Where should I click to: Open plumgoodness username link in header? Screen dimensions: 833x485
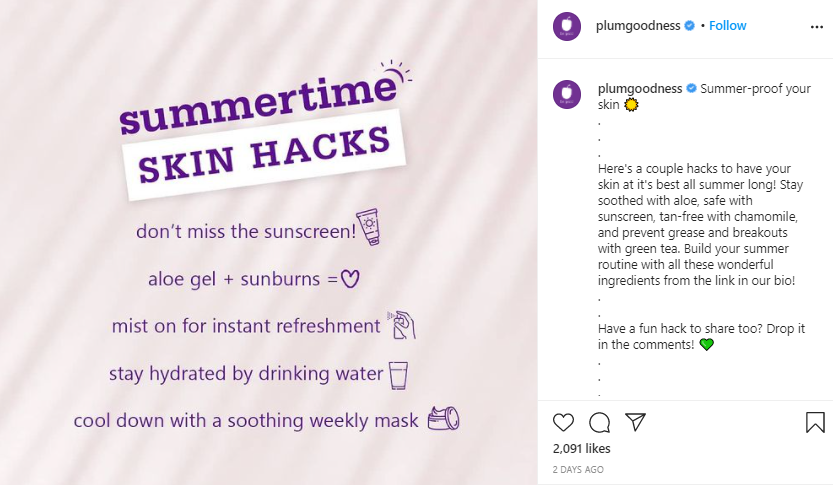pyautogui.click(x=639, y=26)
